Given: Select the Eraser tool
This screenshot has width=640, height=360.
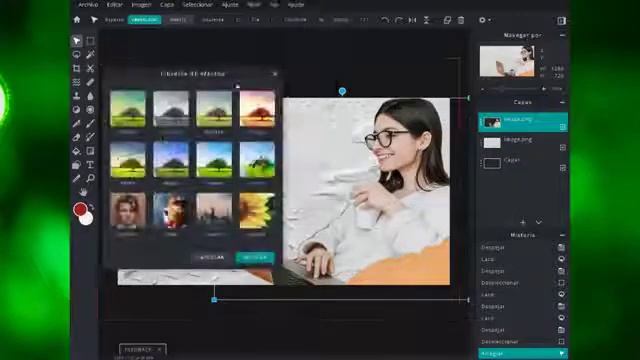Looking at the screenshot, I should [x=76, y=137].
